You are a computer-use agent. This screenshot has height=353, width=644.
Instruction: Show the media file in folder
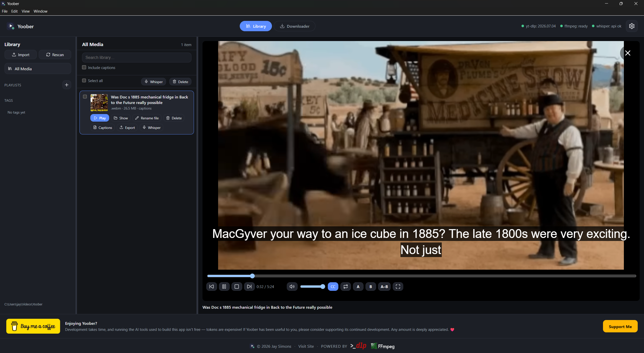click(x=121, y=118)
